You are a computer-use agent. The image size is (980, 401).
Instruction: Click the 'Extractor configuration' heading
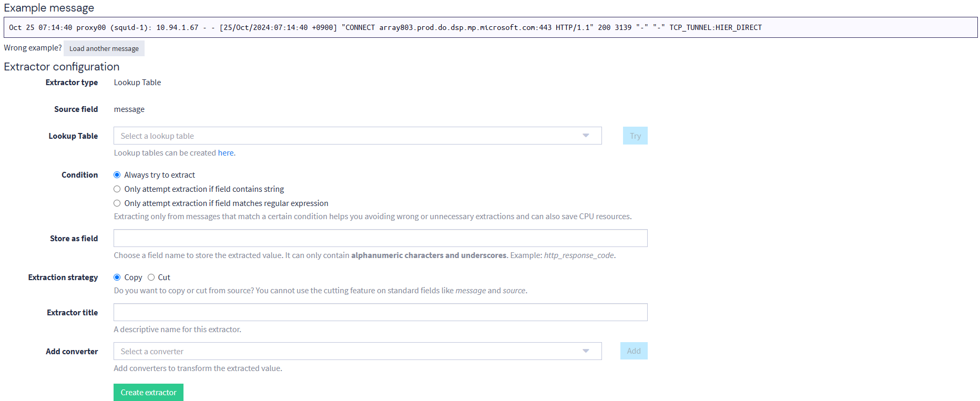(62, 67)
